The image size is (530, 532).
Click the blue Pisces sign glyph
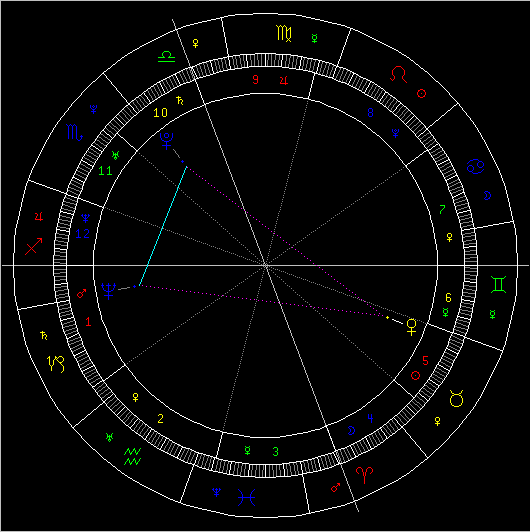[x=246, y=497]
